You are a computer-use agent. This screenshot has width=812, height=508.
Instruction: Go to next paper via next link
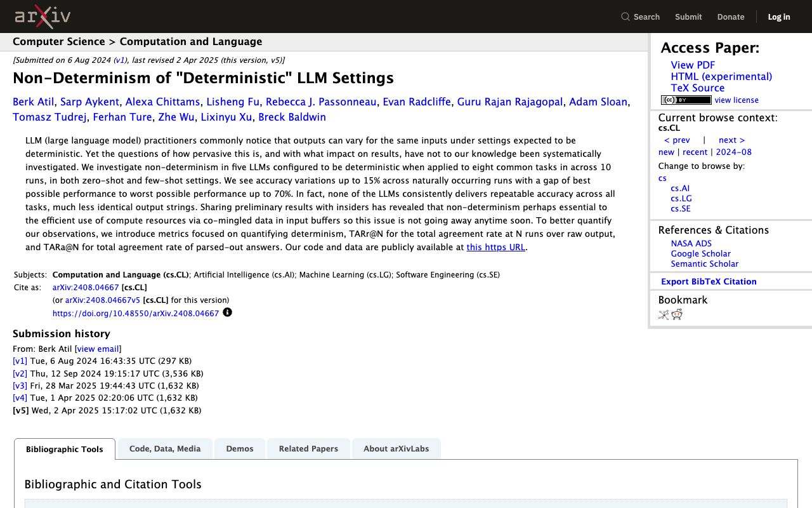tap(732, 140)
